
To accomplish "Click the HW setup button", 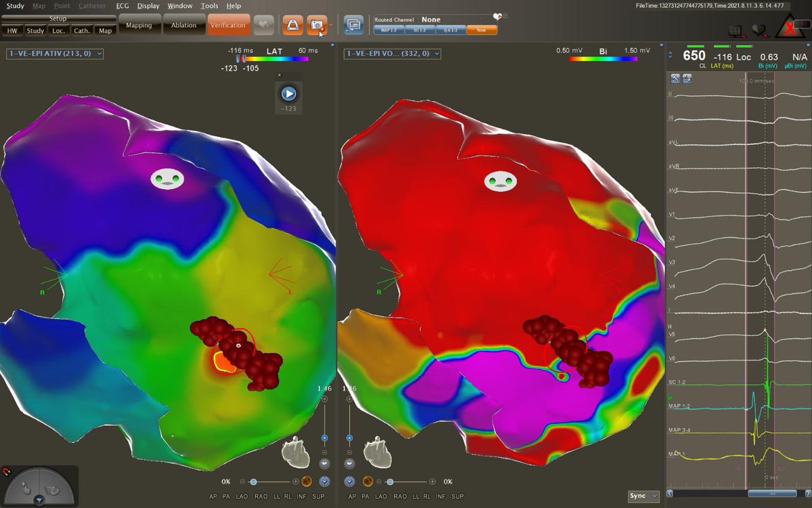I will (x=12, y=30).
